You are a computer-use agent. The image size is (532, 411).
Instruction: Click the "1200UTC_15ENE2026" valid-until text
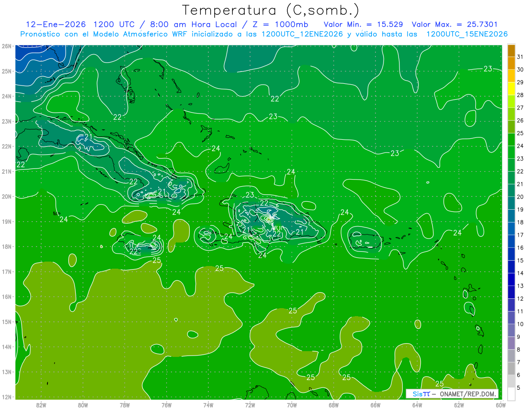[467, 34]
